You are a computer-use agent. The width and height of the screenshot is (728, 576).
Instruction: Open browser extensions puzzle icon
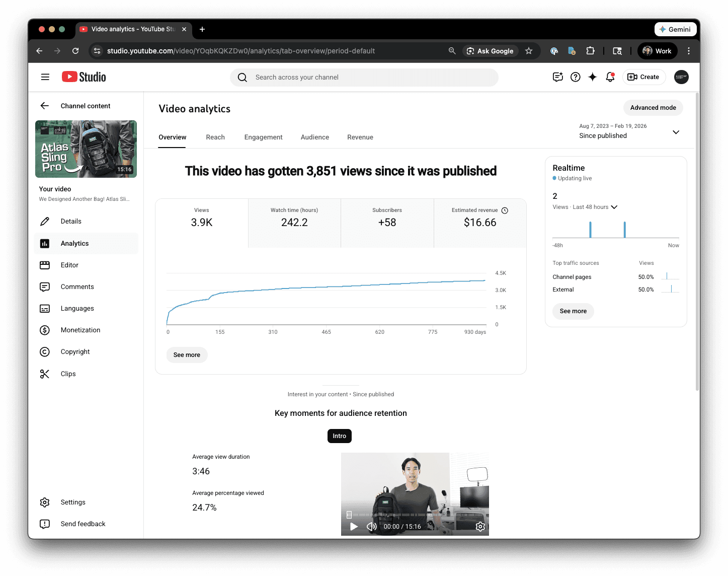591,51
